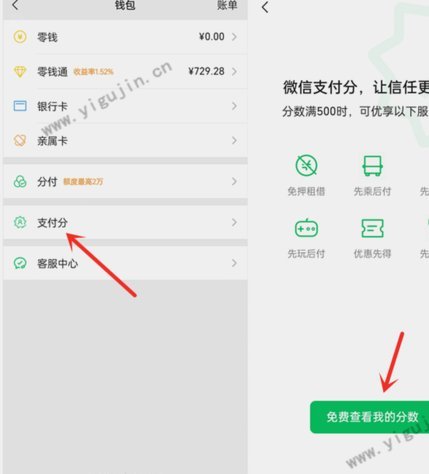Open the 零钱 row chevron
Screen dimensions: 429x474
tap(234, 37)
